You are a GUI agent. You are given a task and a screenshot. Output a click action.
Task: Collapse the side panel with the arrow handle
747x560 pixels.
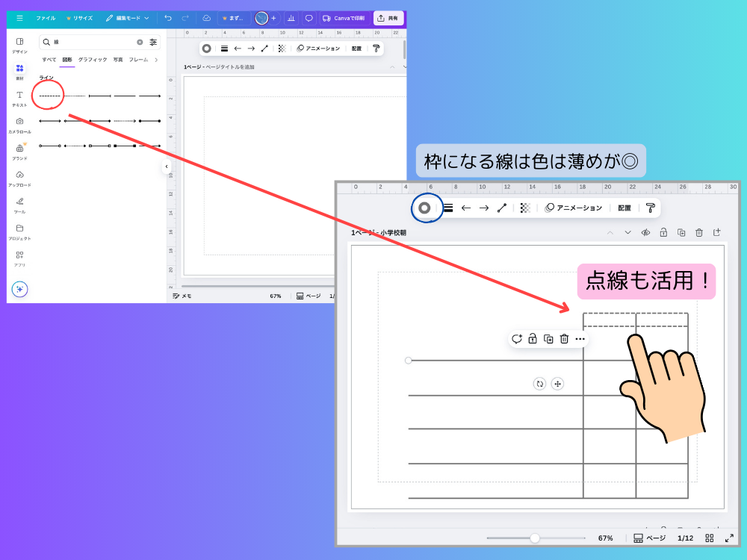[166, 167]
